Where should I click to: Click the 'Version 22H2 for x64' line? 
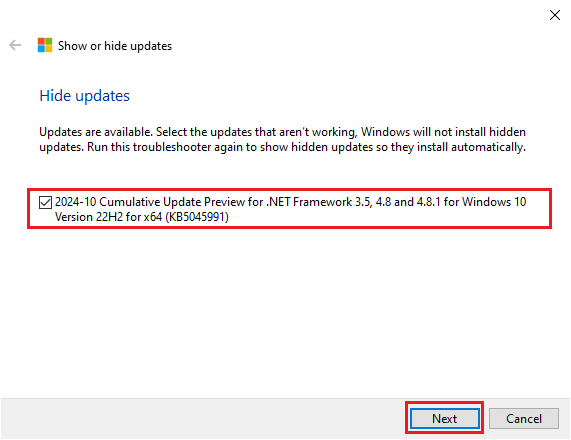coord(109,217)
